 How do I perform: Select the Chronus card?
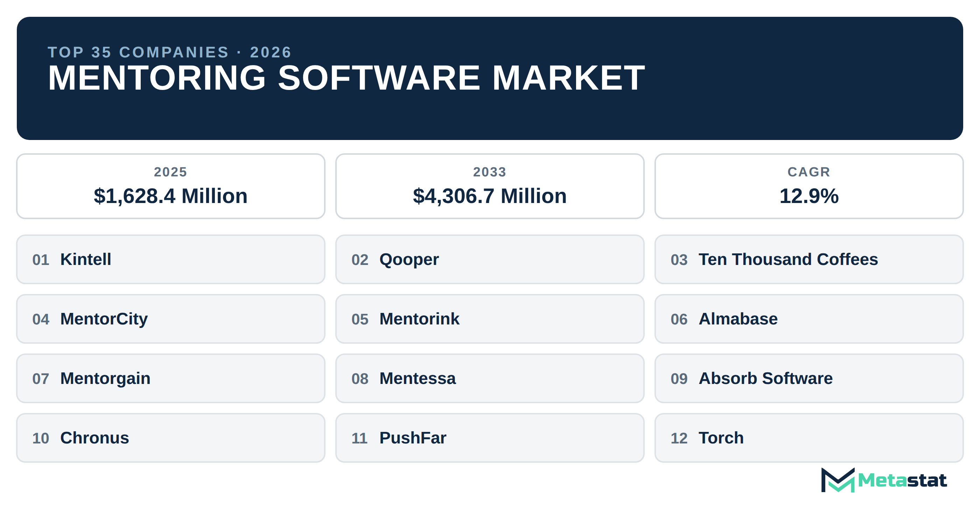[x=170, y=438]
